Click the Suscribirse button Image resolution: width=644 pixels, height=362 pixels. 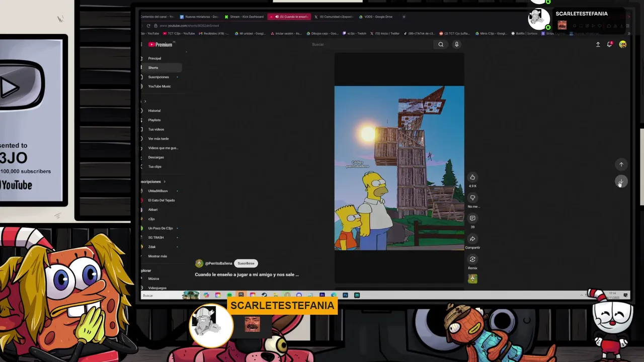pos(246,263)
